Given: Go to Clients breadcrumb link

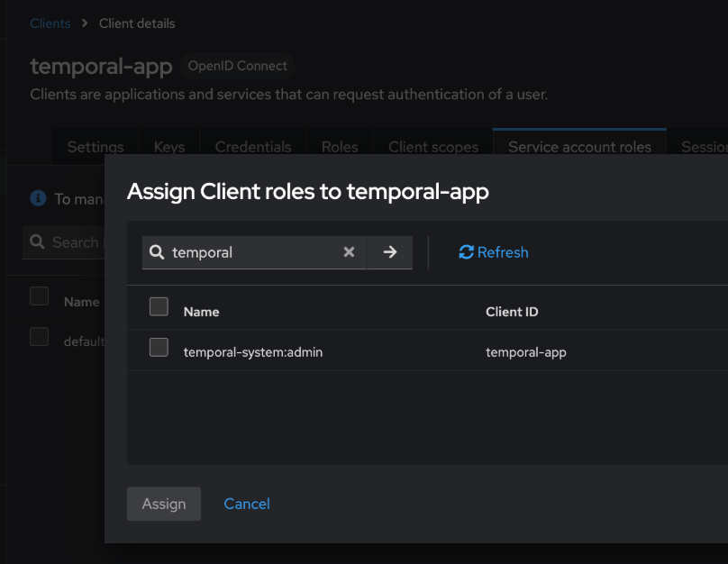Looking at the screenshot, I should (50, 23).
